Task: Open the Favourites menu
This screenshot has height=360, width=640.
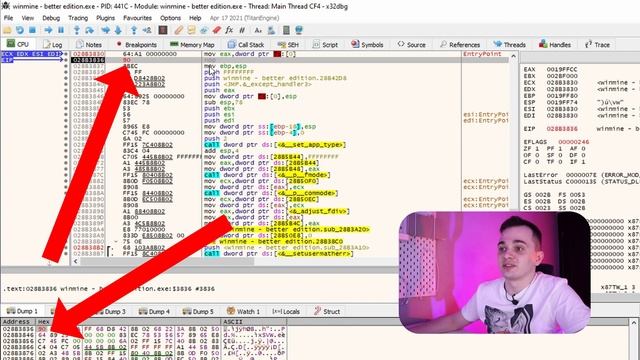Action: (x=137, y=18)
